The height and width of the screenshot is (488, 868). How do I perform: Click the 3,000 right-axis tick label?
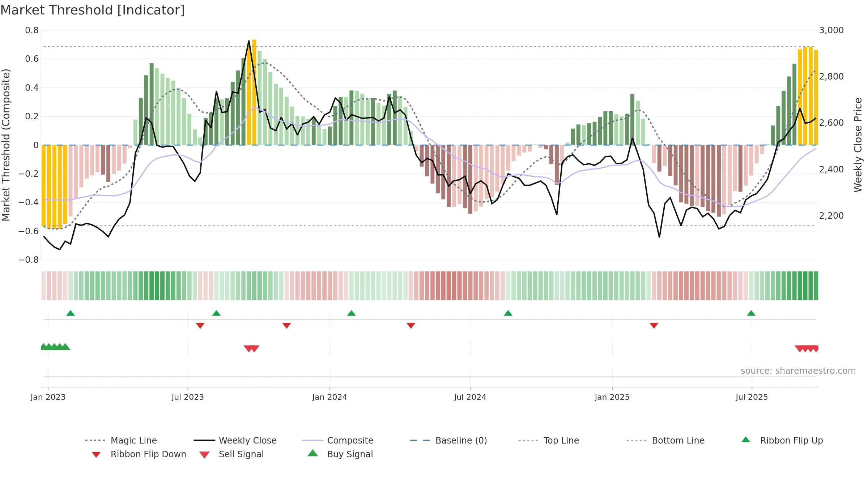[831, 30]
